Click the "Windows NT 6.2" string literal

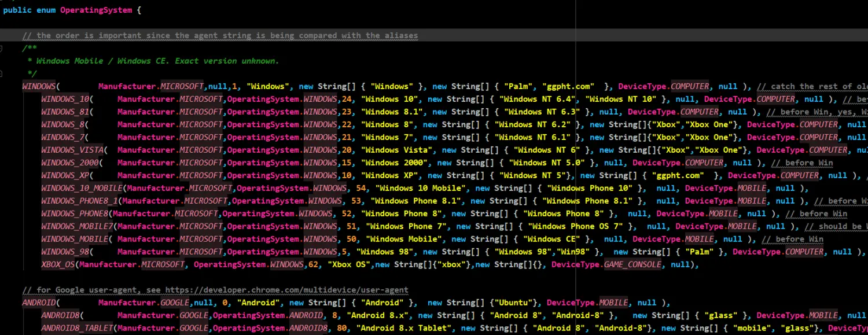(x=533, y=124)
